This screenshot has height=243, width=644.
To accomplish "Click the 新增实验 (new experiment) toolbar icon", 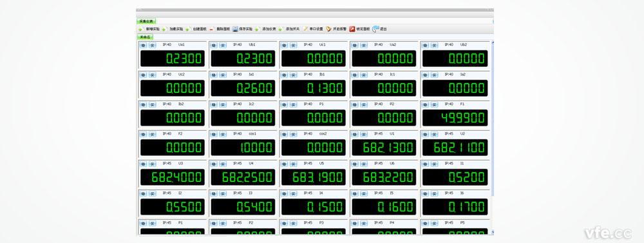I will click(140, 29).
